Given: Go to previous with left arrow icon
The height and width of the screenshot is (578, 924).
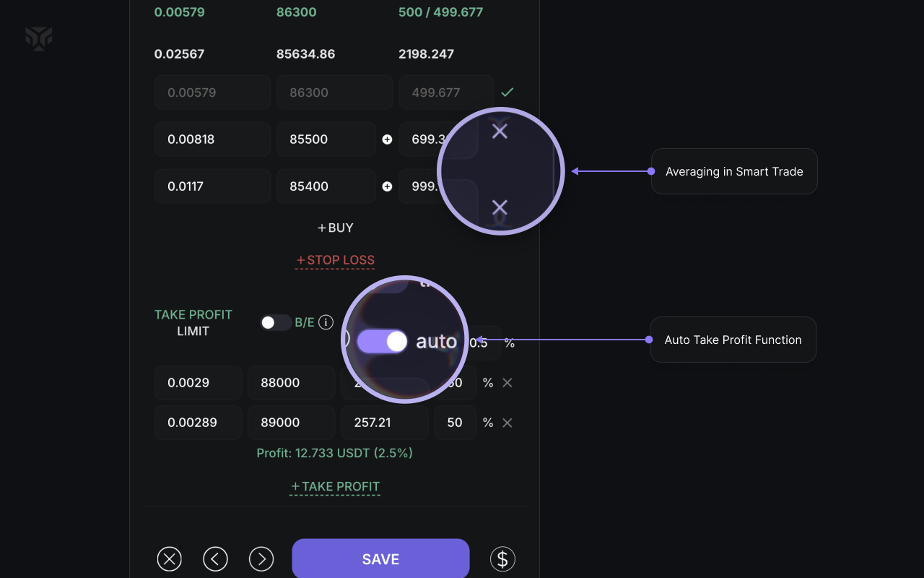Looking at the screenshot, I should pos(215,558).
